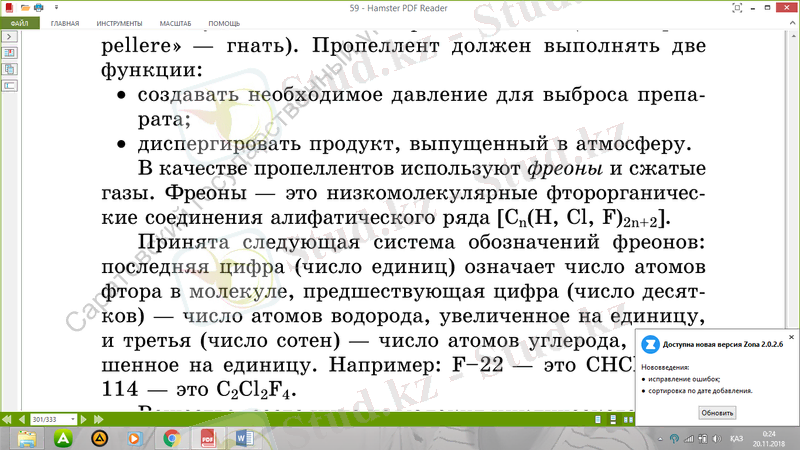The height and width of the screenshot is (450, 800).
Task: Open the page number dropdown arrow
Action: click(x=73, y=419)
